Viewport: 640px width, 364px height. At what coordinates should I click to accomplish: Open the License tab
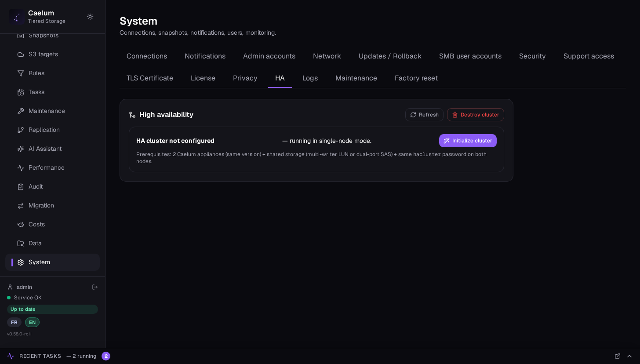[x=203, y=78]
